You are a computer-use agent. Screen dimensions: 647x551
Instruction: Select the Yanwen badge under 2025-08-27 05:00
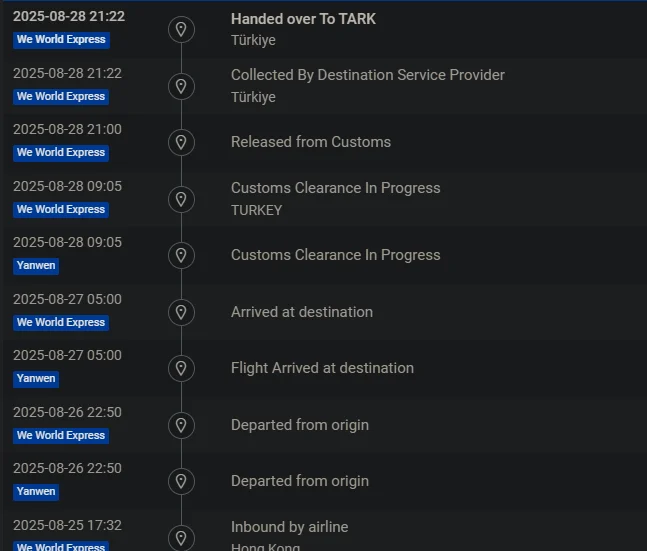pos(36,379)
